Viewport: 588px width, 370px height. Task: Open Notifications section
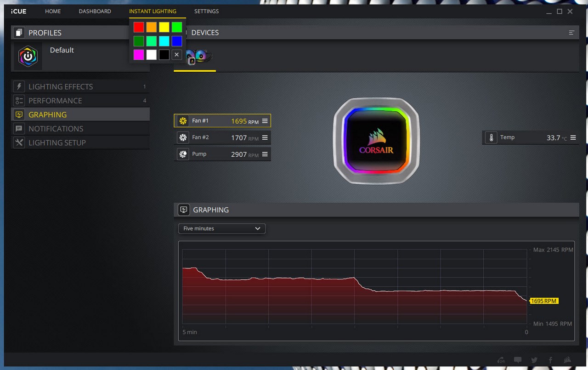(x=80, y=129)
